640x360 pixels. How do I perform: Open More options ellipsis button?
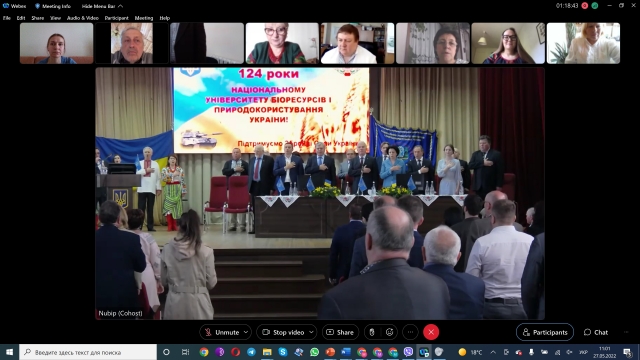click(410, 332)
